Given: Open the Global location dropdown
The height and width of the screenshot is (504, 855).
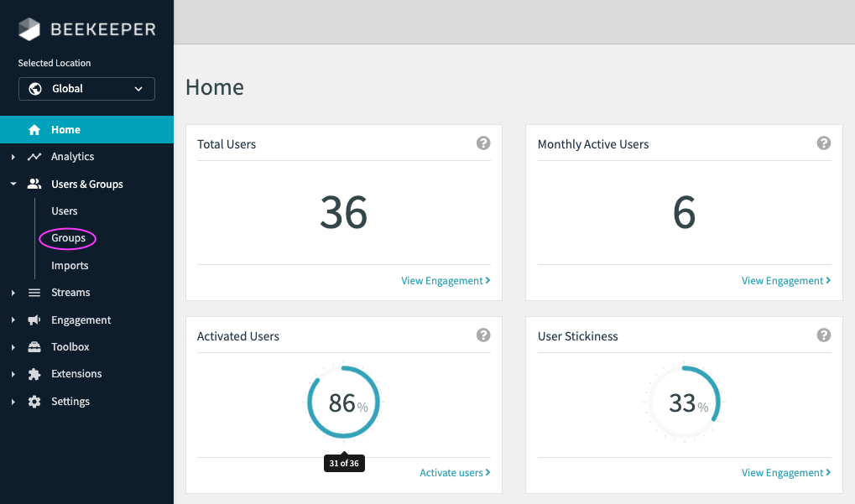Looking at the screenshot, I should (x=86, y=89).
